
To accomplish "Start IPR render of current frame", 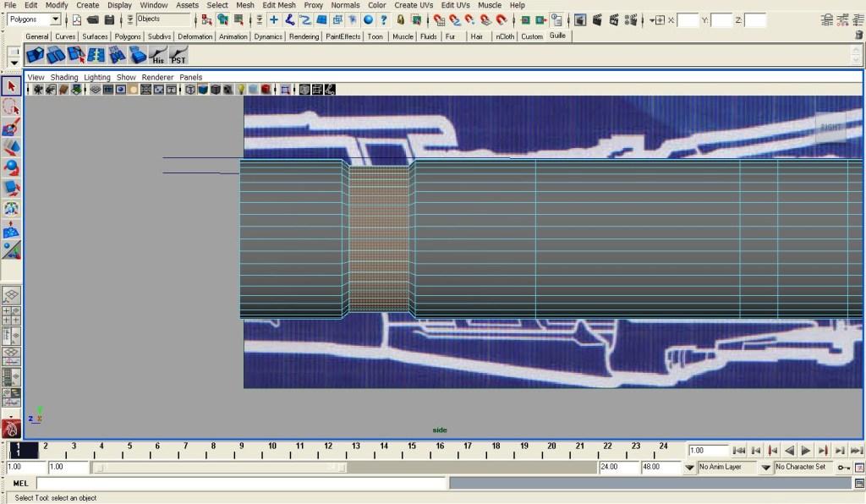I will [614, 20].
